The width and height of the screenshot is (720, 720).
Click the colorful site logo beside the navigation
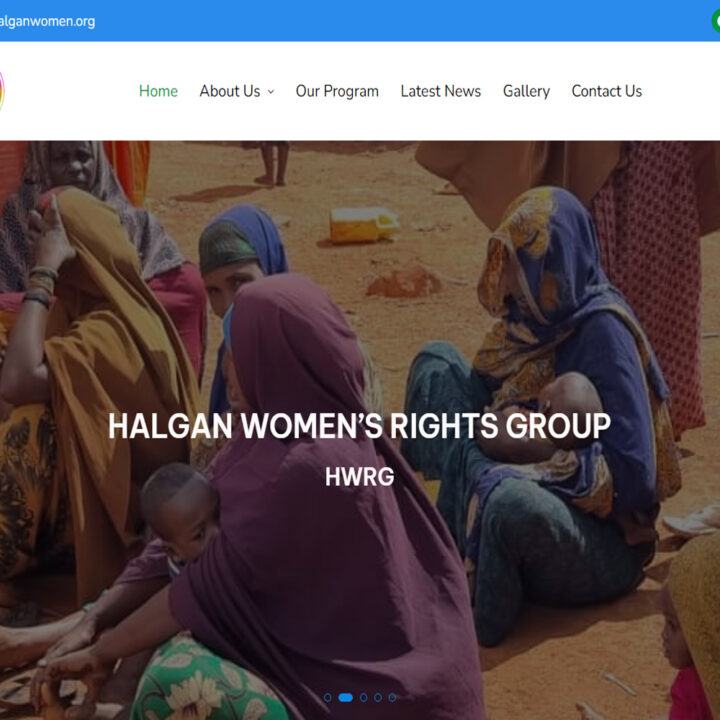[x=2, y=91]
